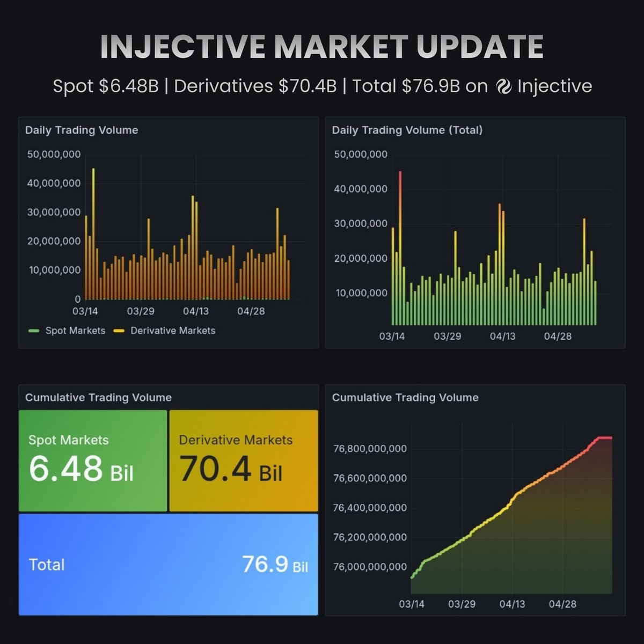644x644 pixels.
Task: Click the Derivatives $70.4B text in subtitle
Action: click(x=255, y=86)
